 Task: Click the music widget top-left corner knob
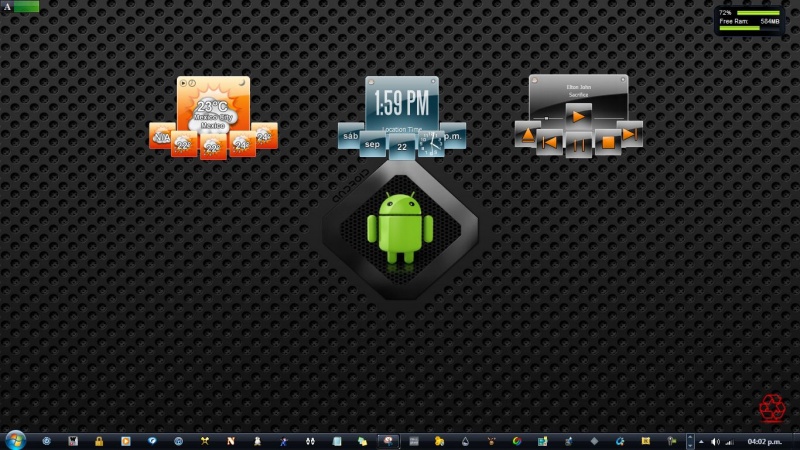click(534, 80)
